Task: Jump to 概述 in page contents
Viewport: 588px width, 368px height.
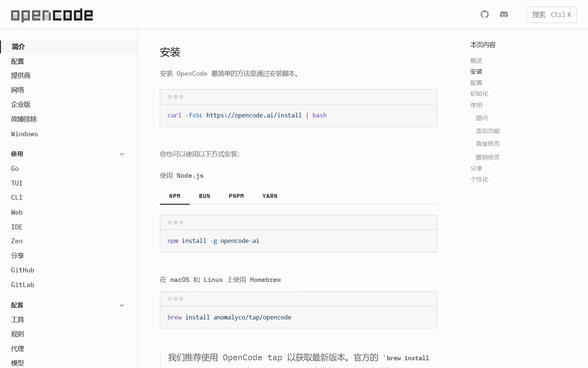Action: pyautogui.click(x=476, y=61)
